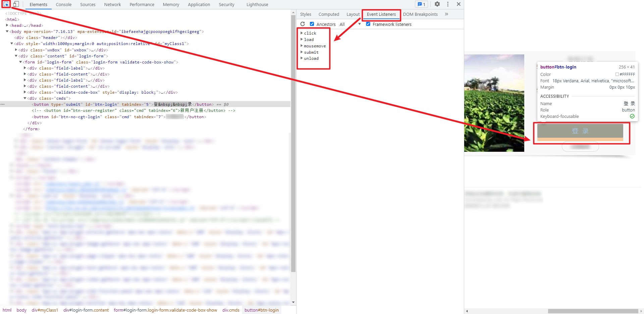644x314 pixels.
Task: Open the Memory tab
Action: click(171, 4)
